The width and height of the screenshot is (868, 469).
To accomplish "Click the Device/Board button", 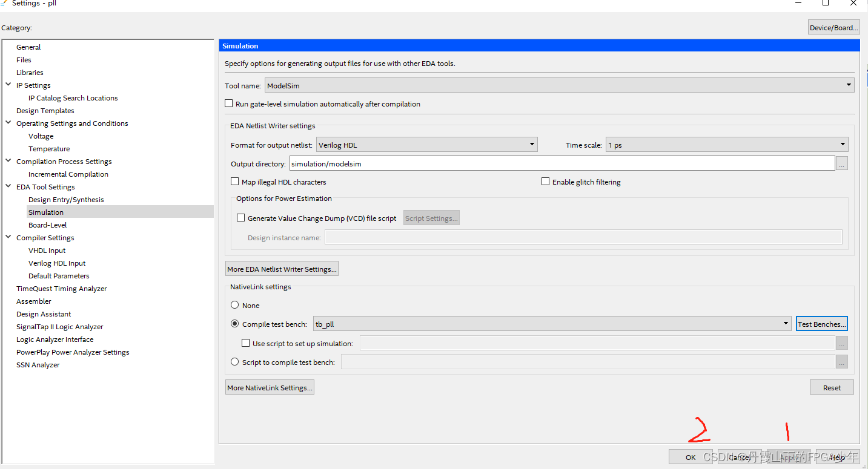I will point(834,27).
